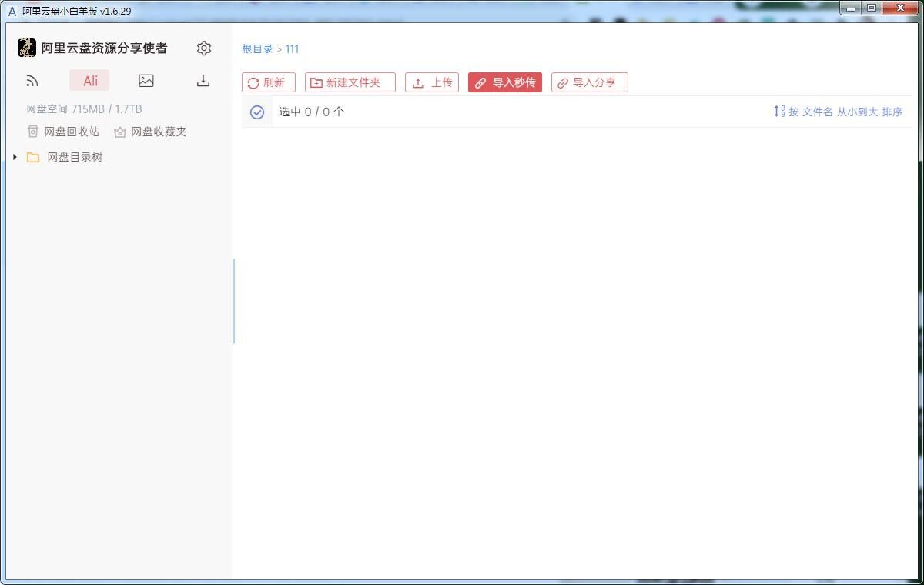This screenshot has width=924, height=585.
Task: Click the red 导入秒传 button
Action: [505, 82]
